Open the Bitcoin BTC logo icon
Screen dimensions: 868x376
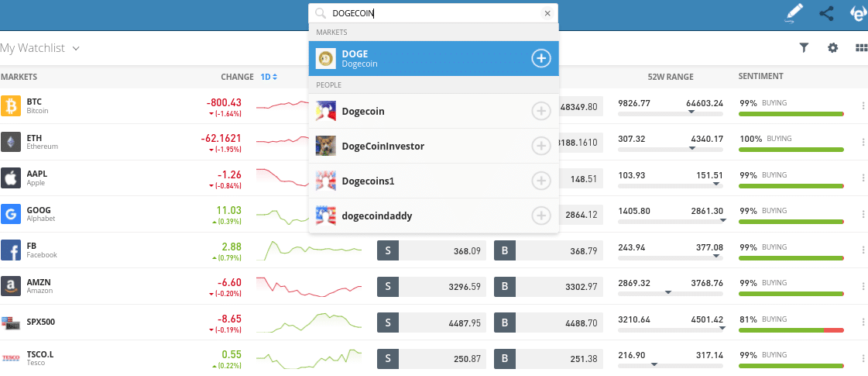(x=11, y=106)
